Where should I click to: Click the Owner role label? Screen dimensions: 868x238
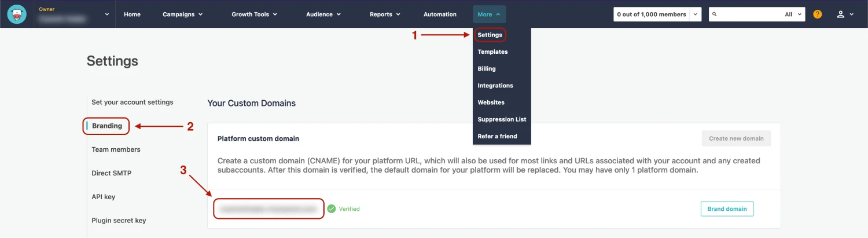[47, 9]
